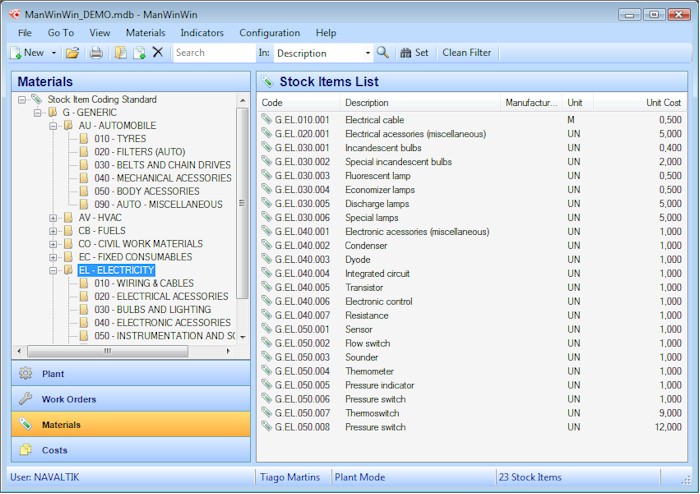Sort by the Unit Cost column header

[x=640, y=103]
